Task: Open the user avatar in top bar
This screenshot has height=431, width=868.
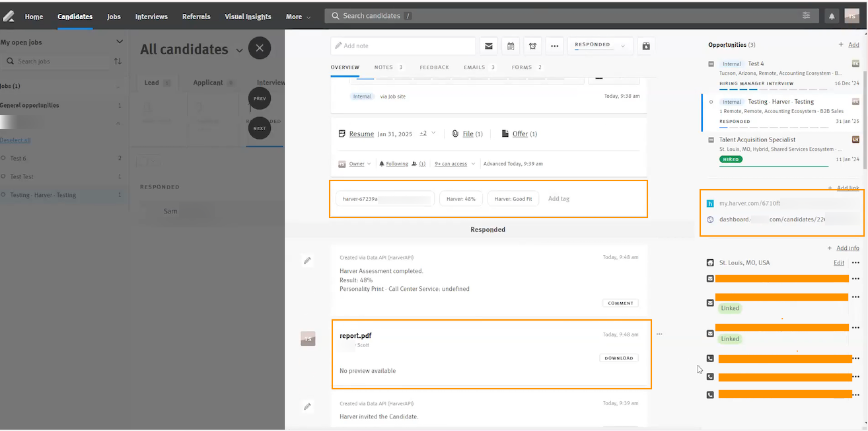Action: click(851, 17)
